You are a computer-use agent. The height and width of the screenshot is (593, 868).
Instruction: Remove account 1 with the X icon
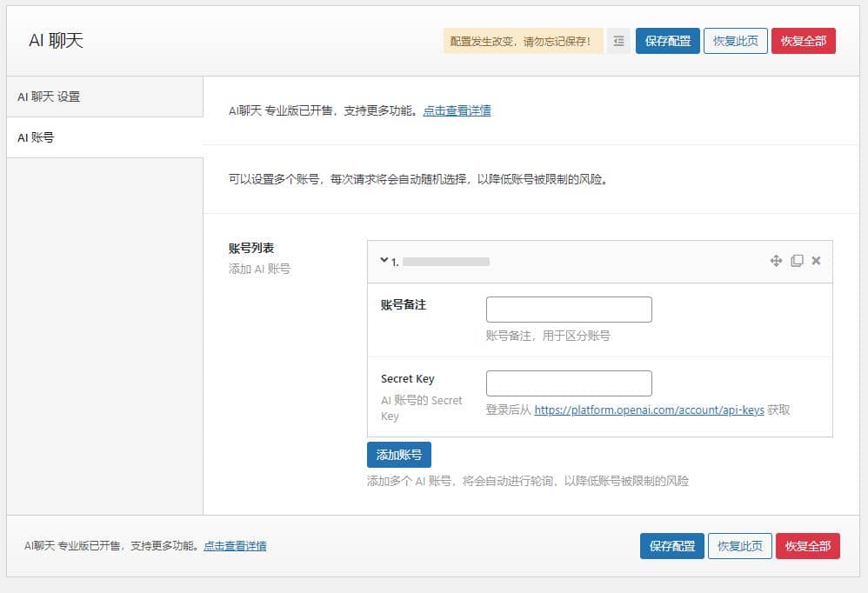(816, 261)
